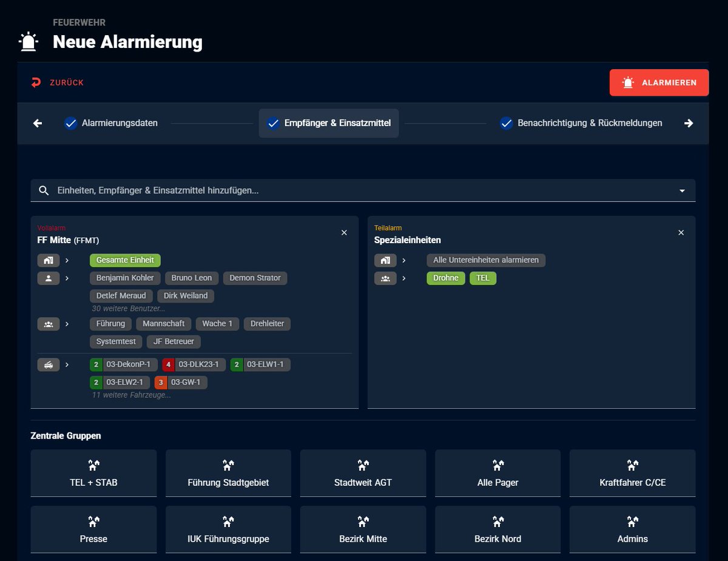Toggle the Wache 1 group chip
Image resolution: width=728 pixels, height=561 pixels.
pos(218,324)
